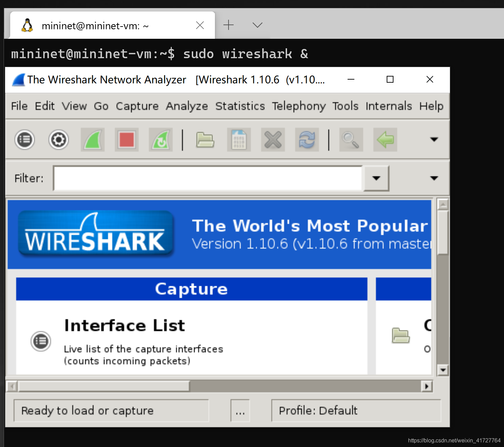
Task: Save this capture file icon
Action: [x=239, y=139]
